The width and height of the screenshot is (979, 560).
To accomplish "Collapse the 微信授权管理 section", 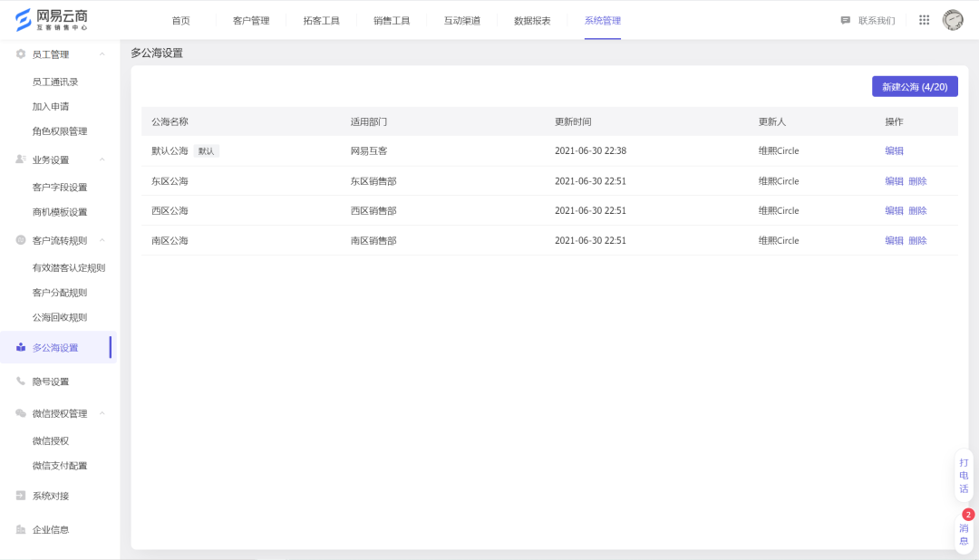I will point(102,413).
